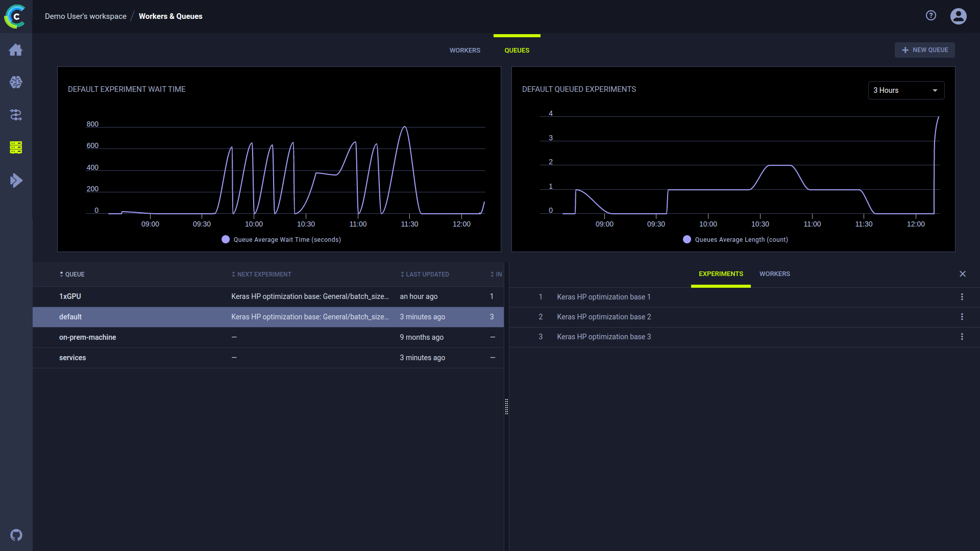Open Keras HP optimization base 1 experiment
Viewport: 980px width, 551px height.
point(604,297)
